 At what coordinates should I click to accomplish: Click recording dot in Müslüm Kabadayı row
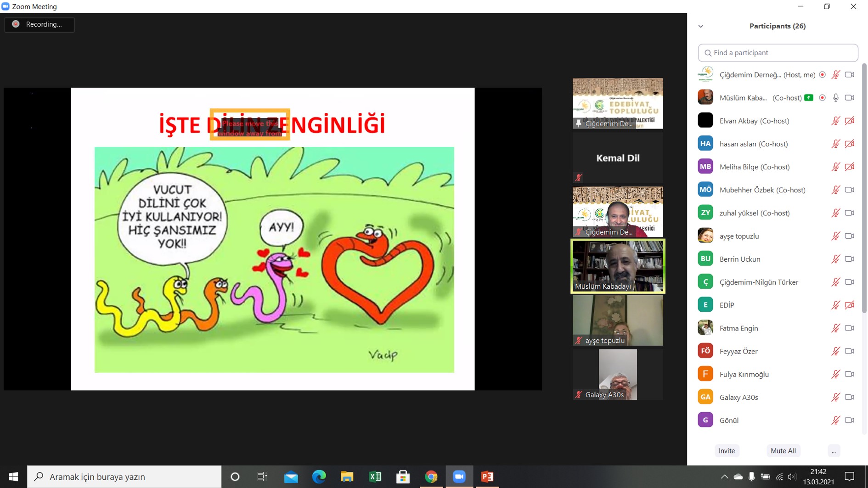pyautogui.click(x=823, y=98)
